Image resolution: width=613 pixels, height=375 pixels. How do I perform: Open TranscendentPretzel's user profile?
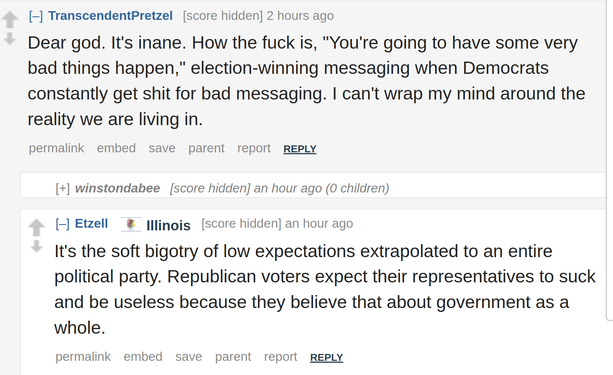110,16
